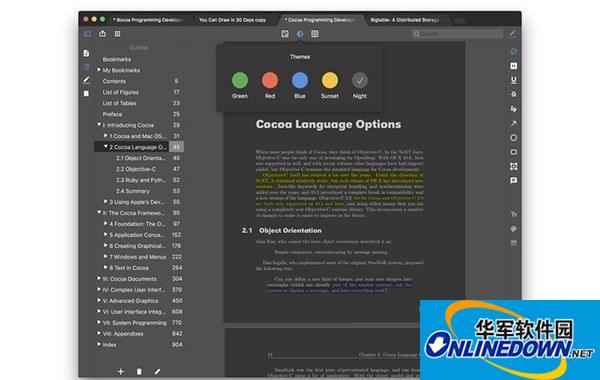Image resolution: width=600 pixels, height=380 pixels.
Task: Expand III: Cocoa Documents section
Action: pyautogui.click(x=99, y=278)
